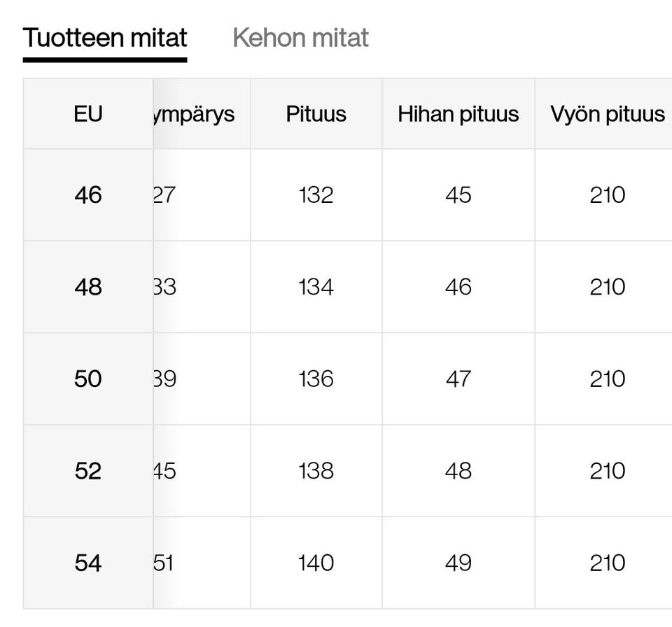
Task: Select EU size 50 row label
Action: point(88,379)
